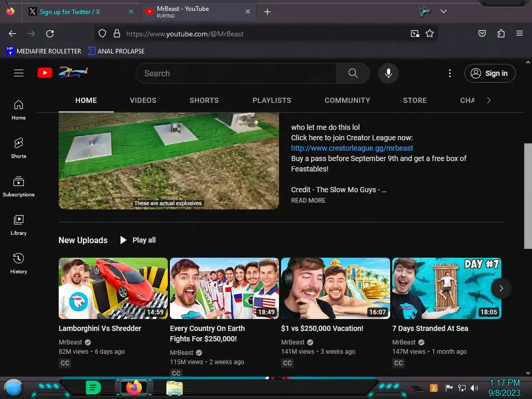Click the Firefox taskbar icon
Viewport: 532px width, 399px height.
point(134,388)
